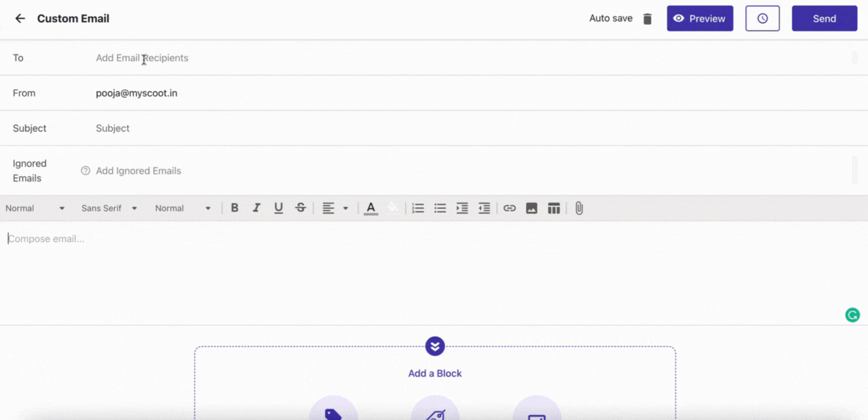The image size is (868, 420).
Task: Insert an image
Action: [x=532, y=208]
